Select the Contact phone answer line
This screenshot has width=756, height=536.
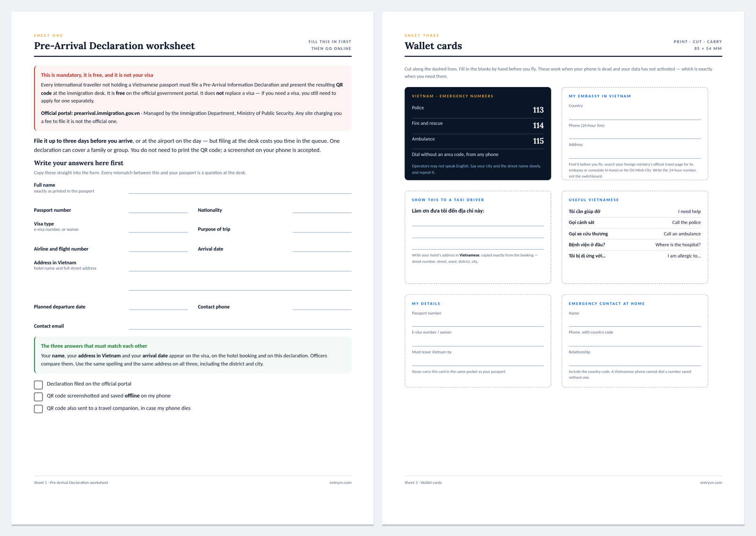tap(322, 305)
